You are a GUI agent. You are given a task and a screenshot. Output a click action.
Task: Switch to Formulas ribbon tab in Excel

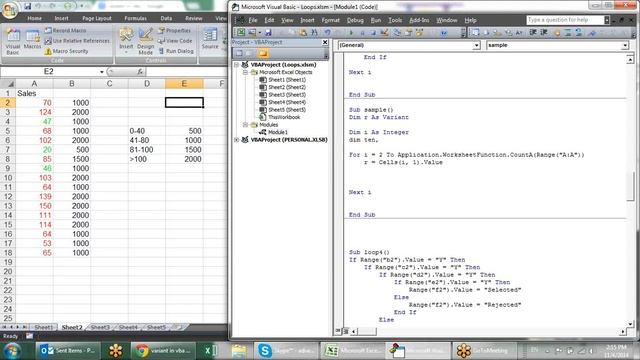pyautogui.click(x=136, y=18)
